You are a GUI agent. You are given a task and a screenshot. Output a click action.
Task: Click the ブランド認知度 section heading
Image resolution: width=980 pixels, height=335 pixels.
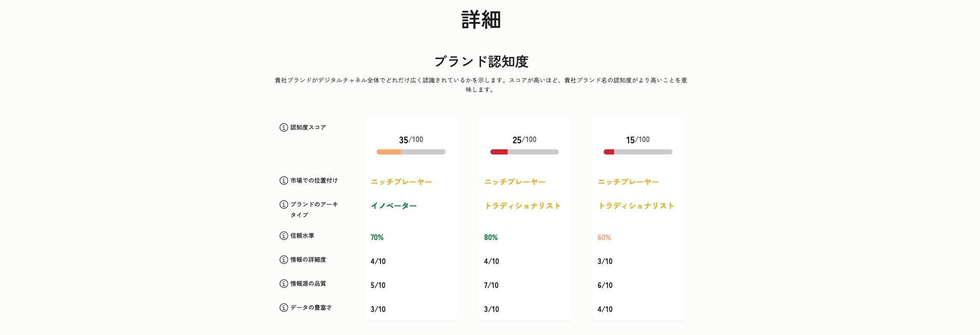coord(481,62)
